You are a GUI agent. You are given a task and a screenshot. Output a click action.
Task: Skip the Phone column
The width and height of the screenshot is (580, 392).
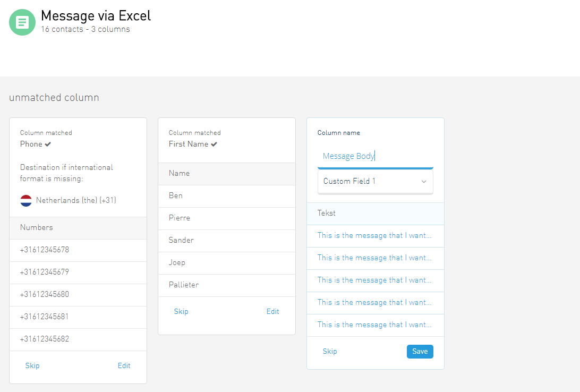point(32,365)
